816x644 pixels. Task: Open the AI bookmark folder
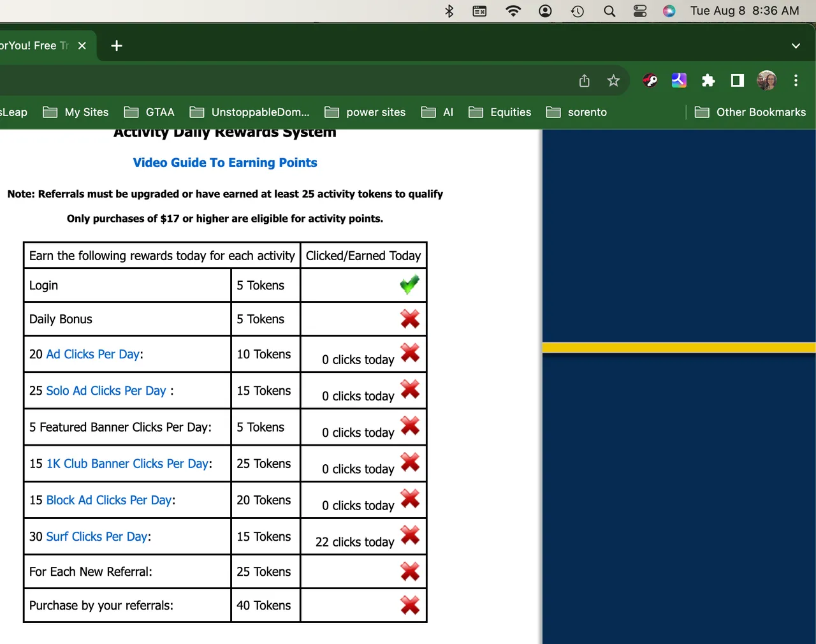point(438,112)
